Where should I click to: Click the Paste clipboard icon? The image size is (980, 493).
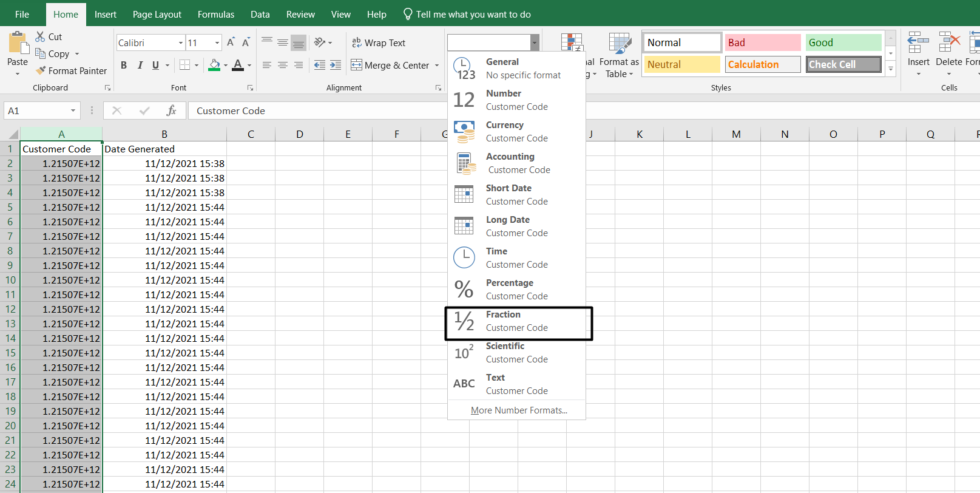pos(18,43)
